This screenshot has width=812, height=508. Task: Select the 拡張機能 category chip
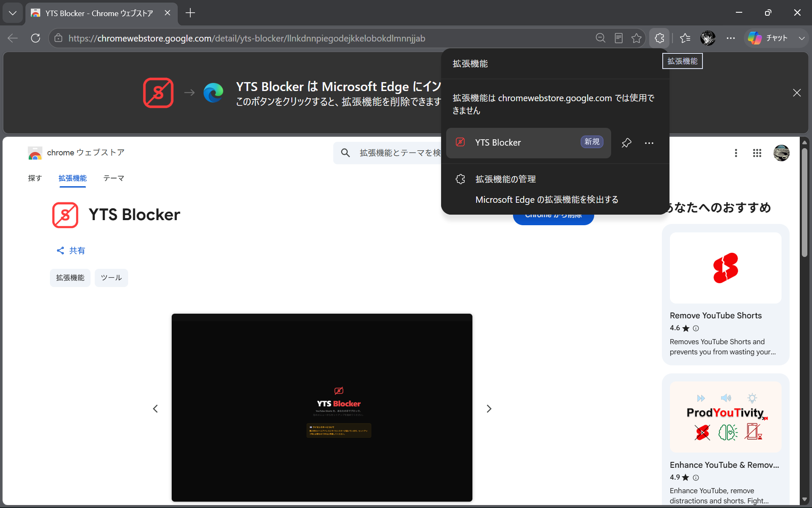click(x=70, y=278)
